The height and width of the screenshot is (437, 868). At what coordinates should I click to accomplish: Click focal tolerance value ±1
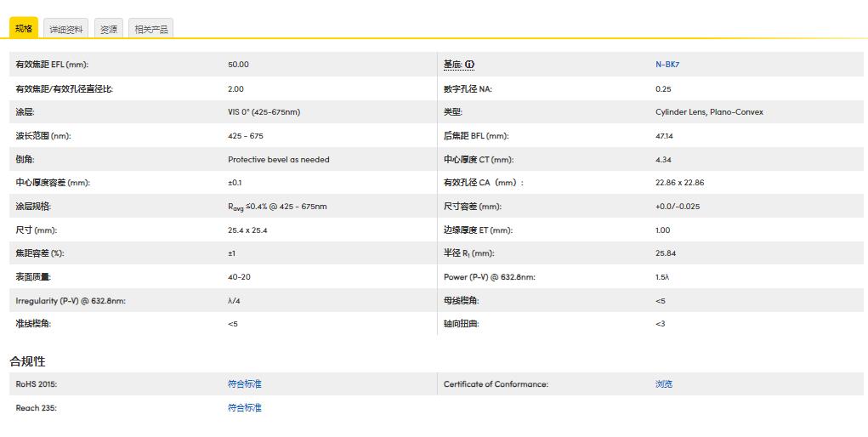click(231, 253)
